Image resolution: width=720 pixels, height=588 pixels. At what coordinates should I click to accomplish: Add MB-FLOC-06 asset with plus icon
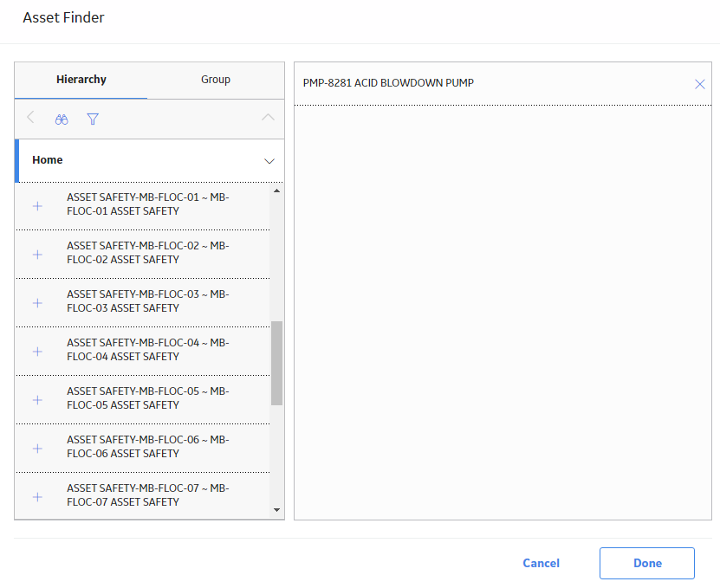coord(37,449)
